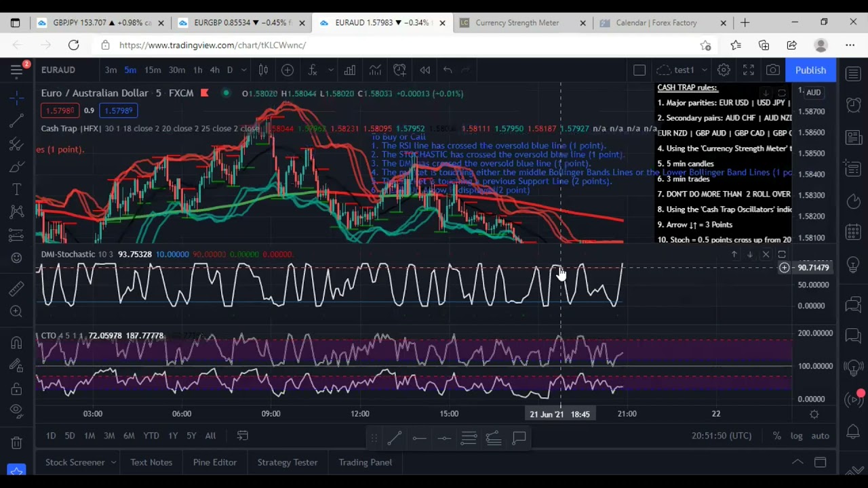
Task: Take a chart snapshot with camera icon
Action: [x=773, y=70]
